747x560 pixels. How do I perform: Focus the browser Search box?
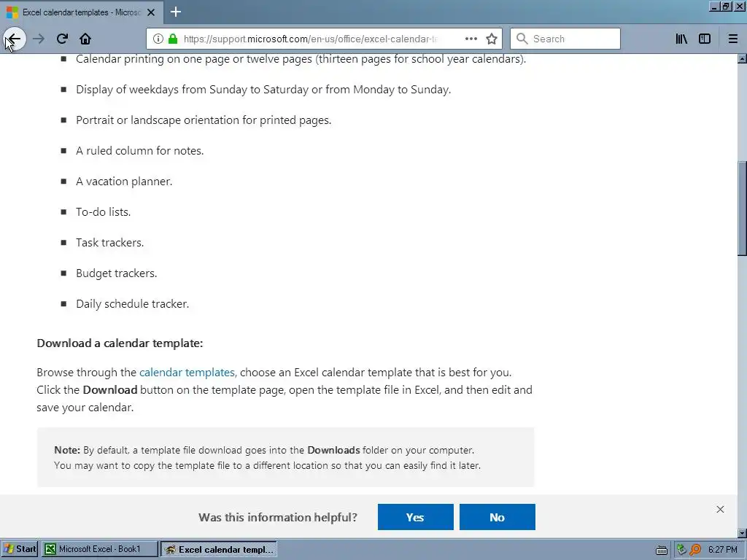point(565,39)
